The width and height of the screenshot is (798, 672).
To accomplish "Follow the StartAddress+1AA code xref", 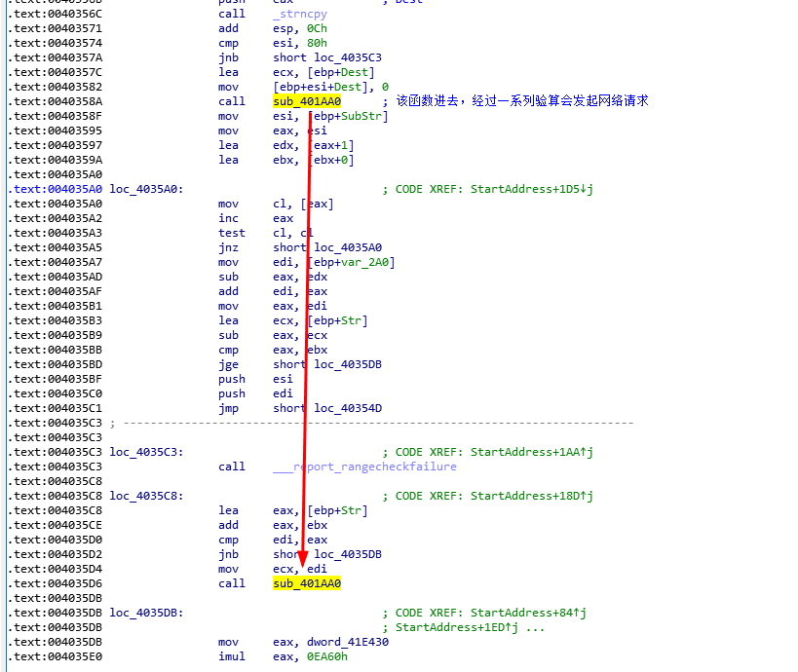I will [x=530, y=452].
